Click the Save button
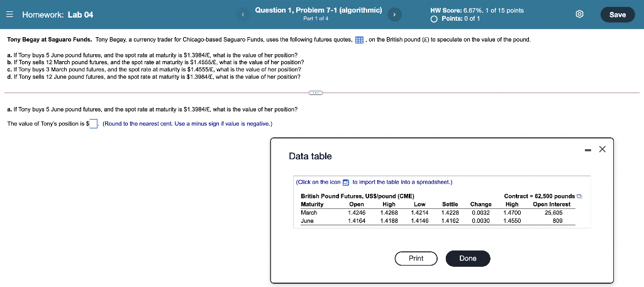The width and height of the screenshot is (644, 287). click(618, 15)
